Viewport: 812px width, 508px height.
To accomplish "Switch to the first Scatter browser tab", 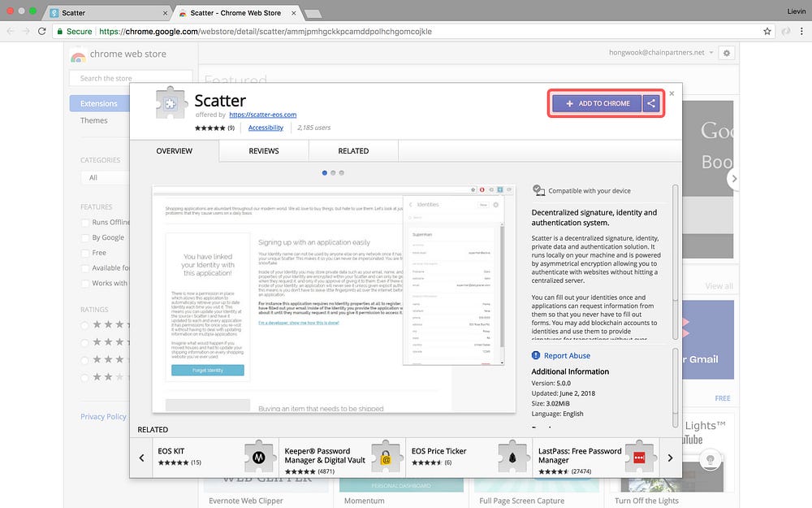I will click(x=108, y=12).
